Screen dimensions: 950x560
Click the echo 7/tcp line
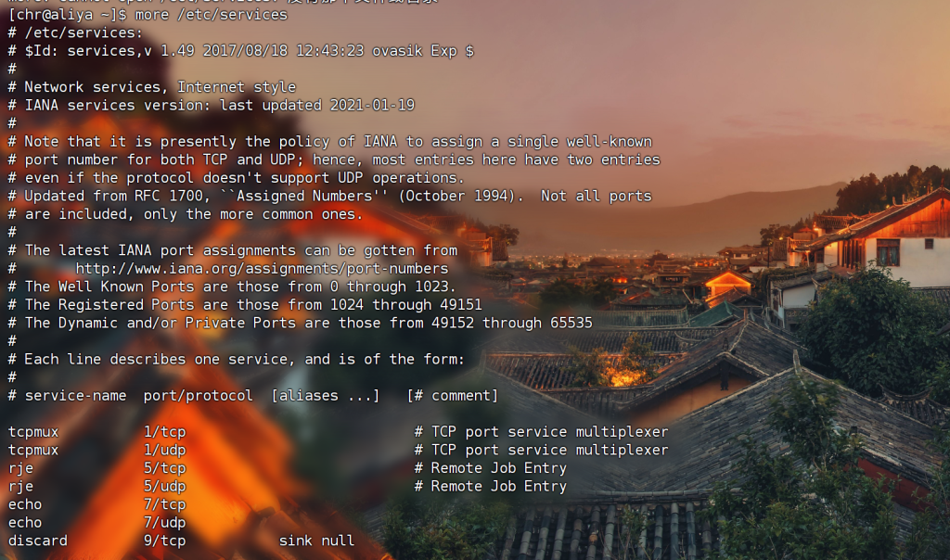96,504
